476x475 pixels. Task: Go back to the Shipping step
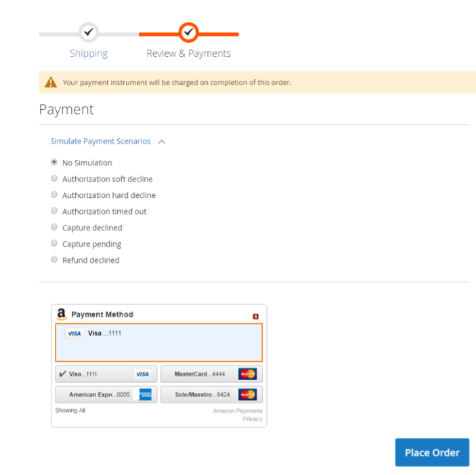[89, 54]
